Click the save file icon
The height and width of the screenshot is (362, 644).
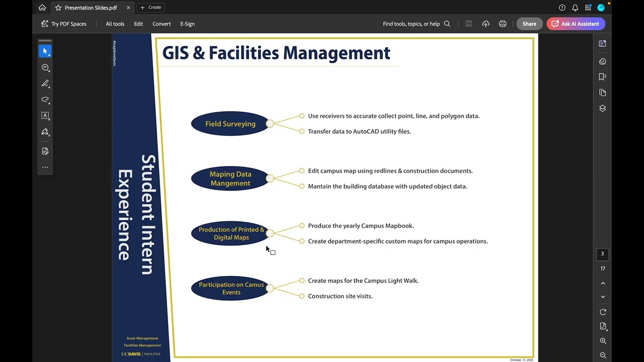(468, 24)
